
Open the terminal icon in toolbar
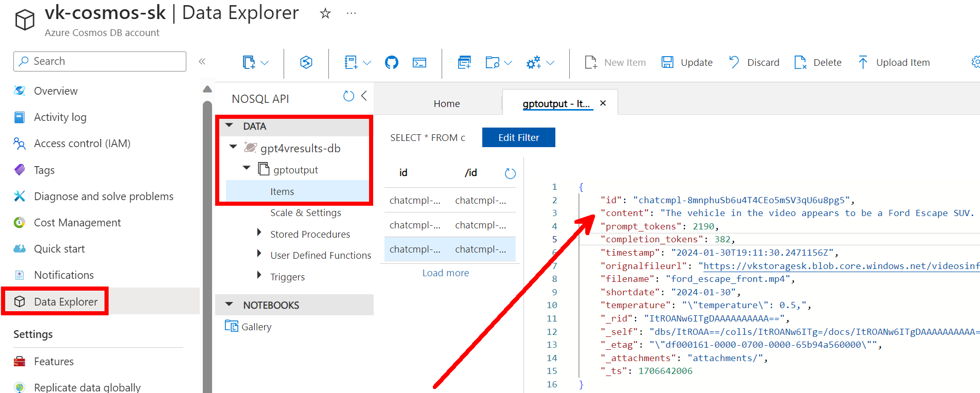[x=419, y=63]
